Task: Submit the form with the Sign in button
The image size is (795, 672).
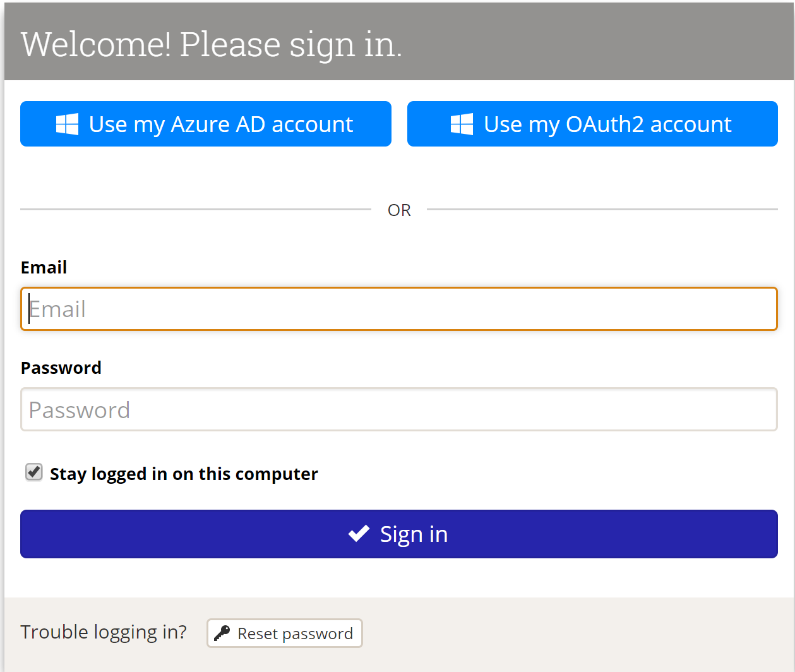Action: (x=399, y=534)
